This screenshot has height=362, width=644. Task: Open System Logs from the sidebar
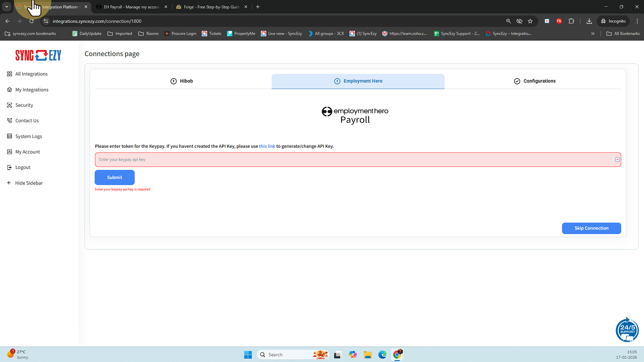(29, 136)
